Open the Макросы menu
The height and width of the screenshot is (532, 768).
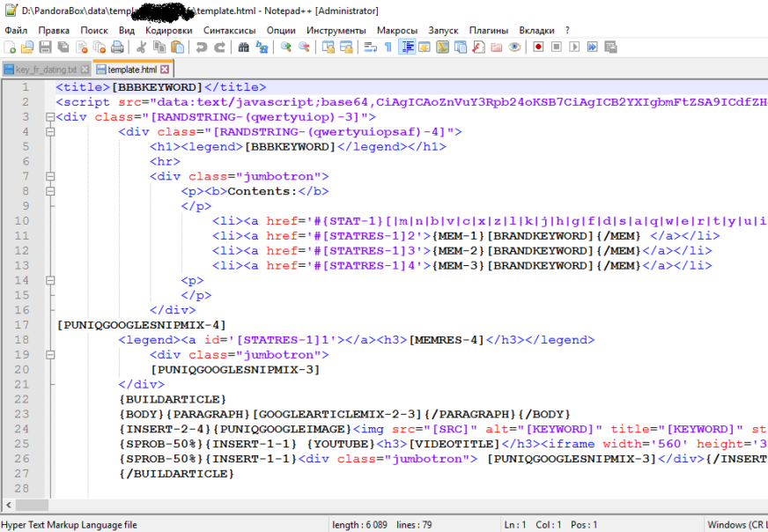(x=397, y=30)
